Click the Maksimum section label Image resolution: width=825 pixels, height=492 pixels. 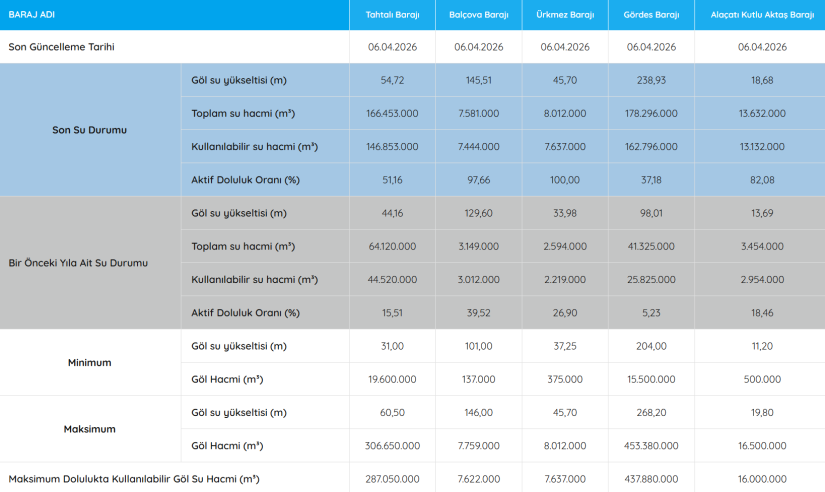click(90, 429)
